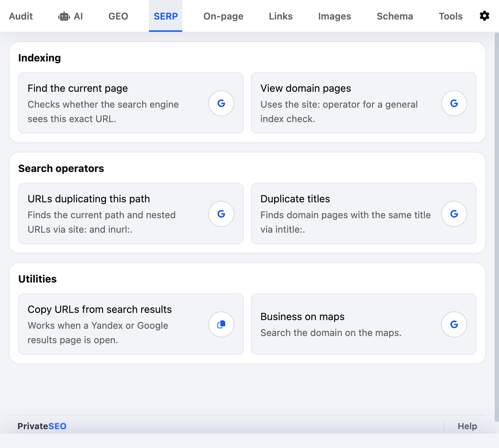
Task: Go to the Links tab
Action: (x=281, y=16)
